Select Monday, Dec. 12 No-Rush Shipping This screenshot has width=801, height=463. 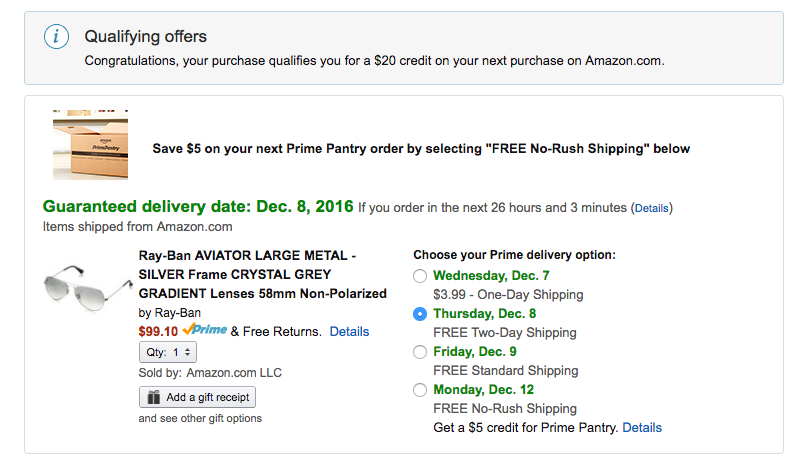pyautogui.click(x=419, y=390)
